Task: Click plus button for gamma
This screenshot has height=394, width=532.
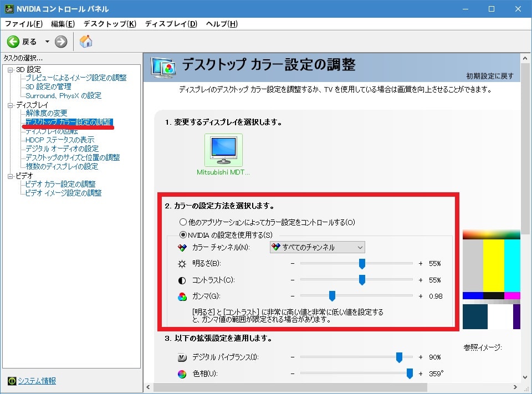Action: 421,296
